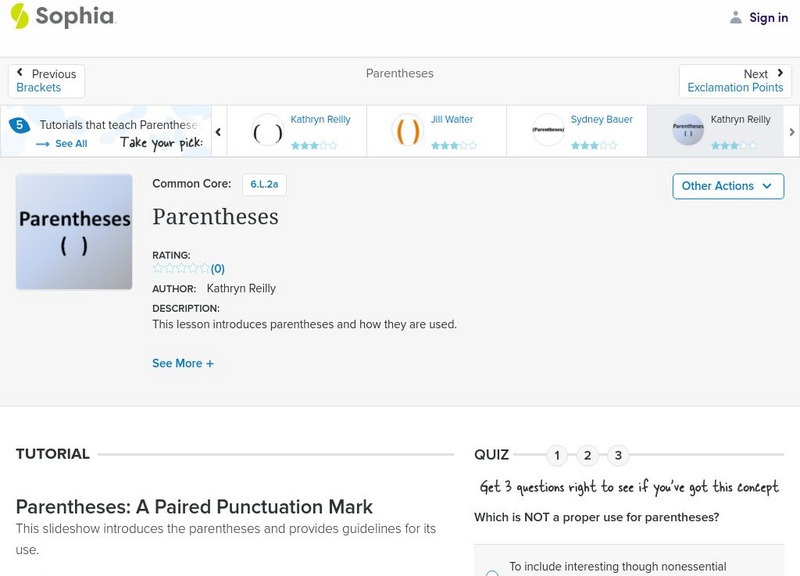Select the first quiz answer radio button
The width and height of the screenshot is (800, 576).
492,573
